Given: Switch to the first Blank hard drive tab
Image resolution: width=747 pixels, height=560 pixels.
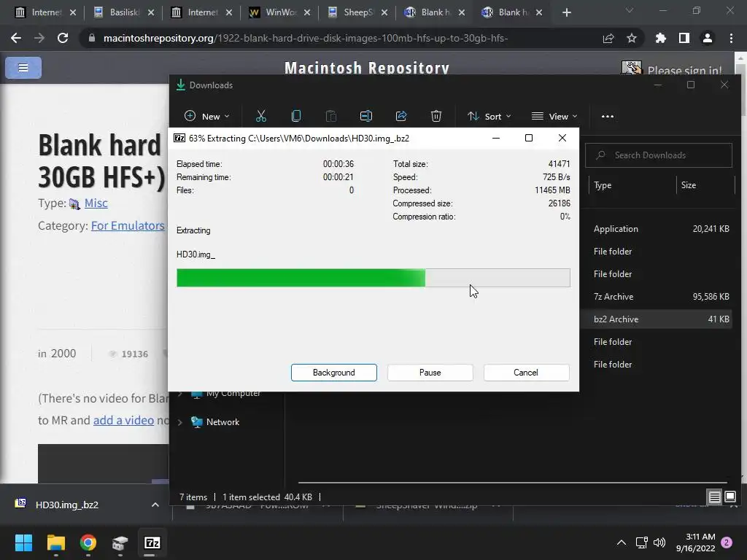Looking at the screenshot, I should click(x=435, y=12).
